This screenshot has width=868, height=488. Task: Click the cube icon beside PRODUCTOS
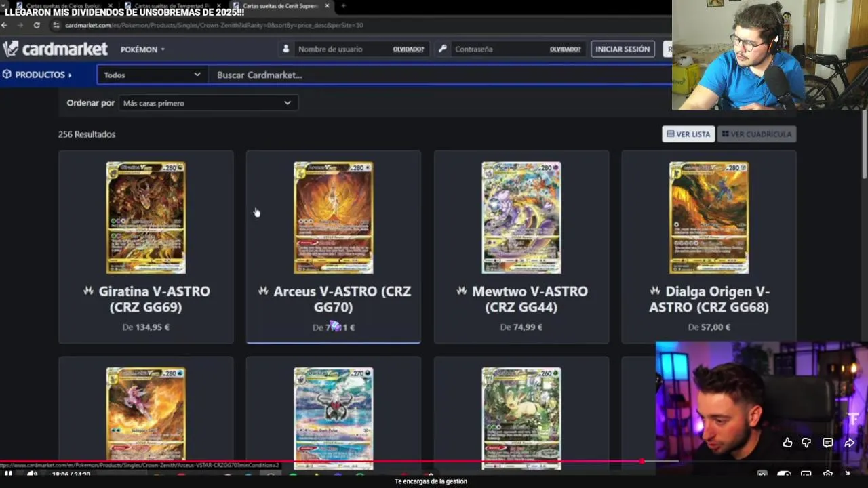click(7, 75)
